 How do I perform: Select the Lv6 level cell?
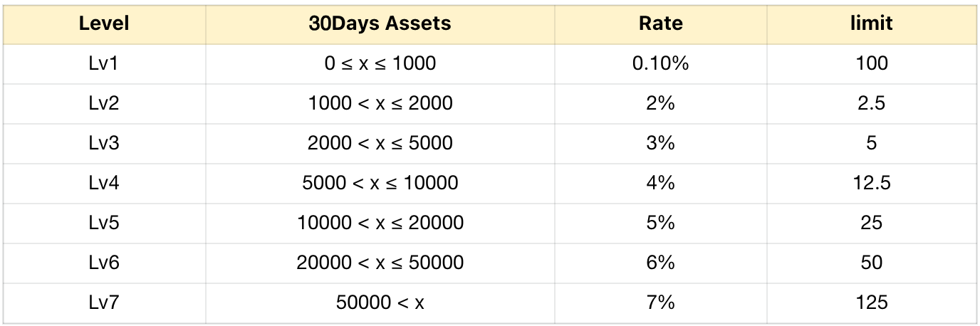[104, 263]
